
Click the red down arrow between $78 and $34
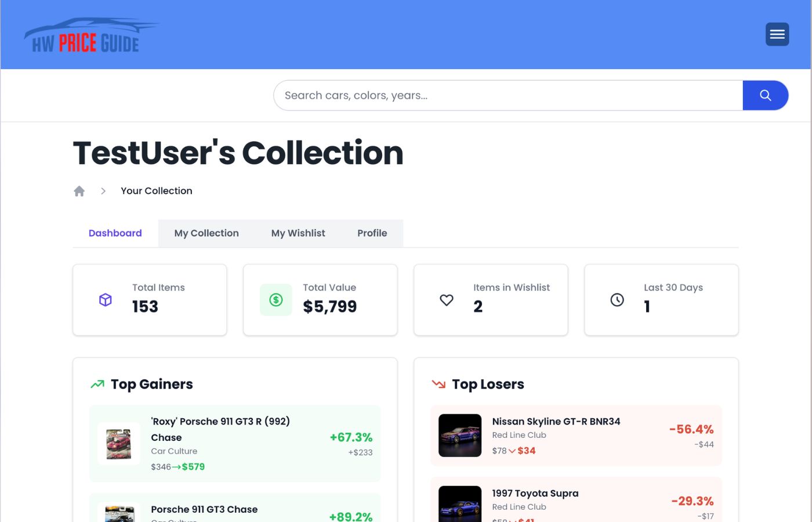click(512, 451)
